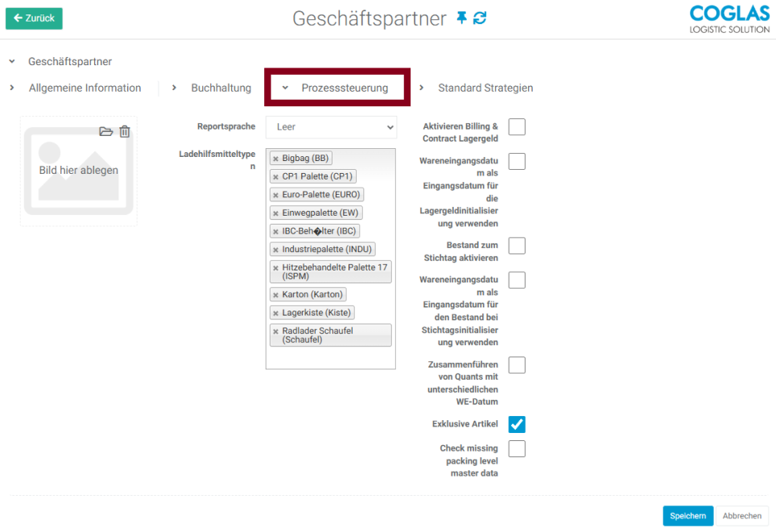Image resolution: width=776 pixels, height=532 pixels.
Task: Click the Bild hier ablegen drop area
Action: coord(78,171)
